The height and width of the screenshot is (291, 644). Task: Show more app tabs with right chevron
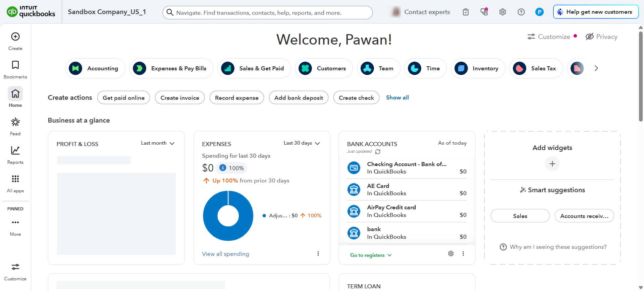pos(596,68)
